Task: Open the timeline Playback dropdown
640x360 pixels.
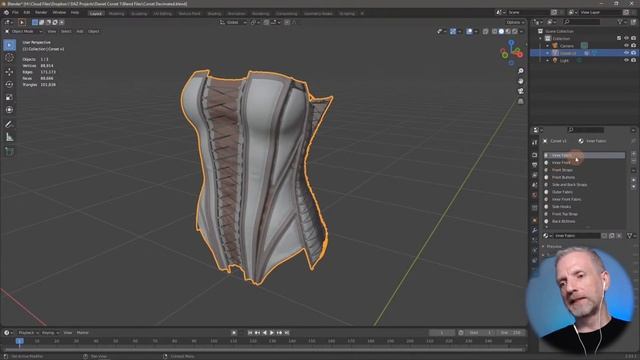Action: 29,333
